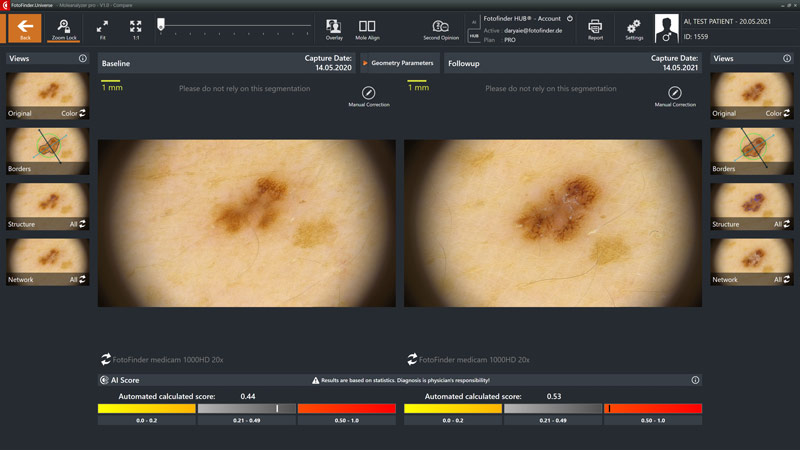Click the Baseline 1 mm scale indicator

(x=112, y=85)
